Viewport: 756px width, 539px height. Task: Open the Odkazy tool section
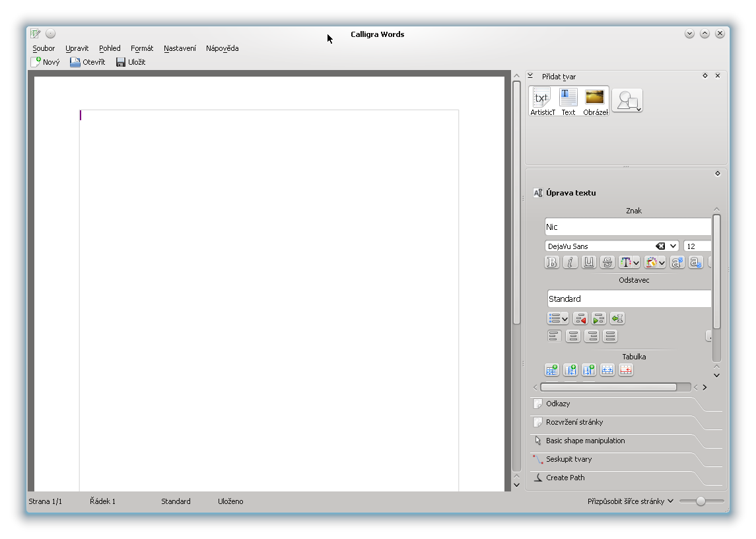click(626, 404)
